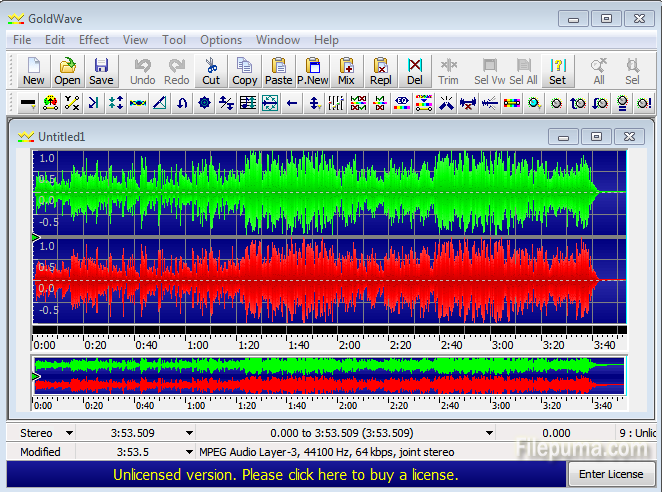
Task: Save the audio using the Save icon
Action: [x=101, y=70]
